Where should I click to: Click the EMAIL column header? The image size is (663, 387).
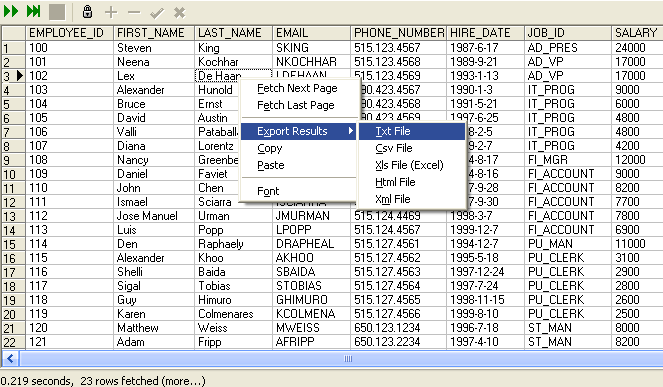point(312,33)
